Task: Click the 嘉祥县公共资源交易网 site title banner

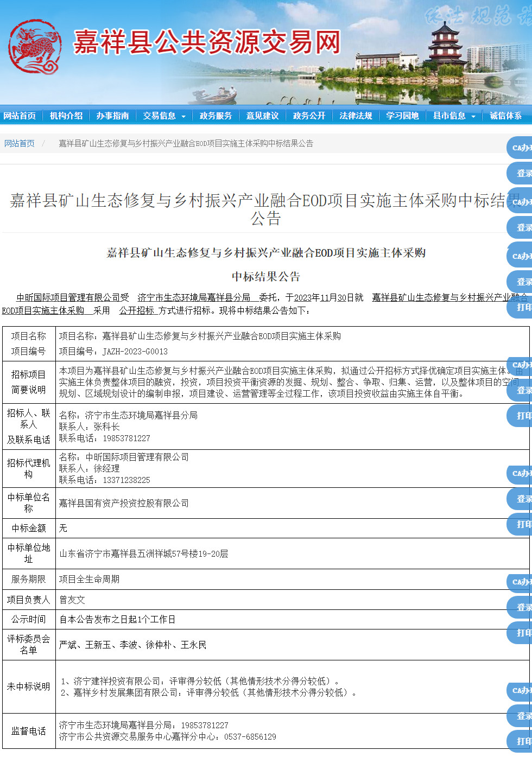Action: [x=207, y=42]
